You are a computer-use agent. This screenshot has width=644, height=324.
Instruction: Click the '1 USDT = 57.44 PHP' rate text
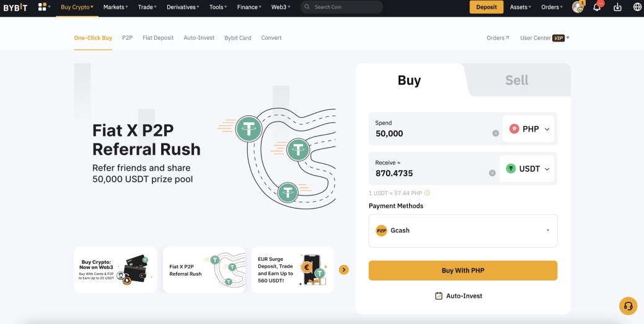[x=395, y=193]
